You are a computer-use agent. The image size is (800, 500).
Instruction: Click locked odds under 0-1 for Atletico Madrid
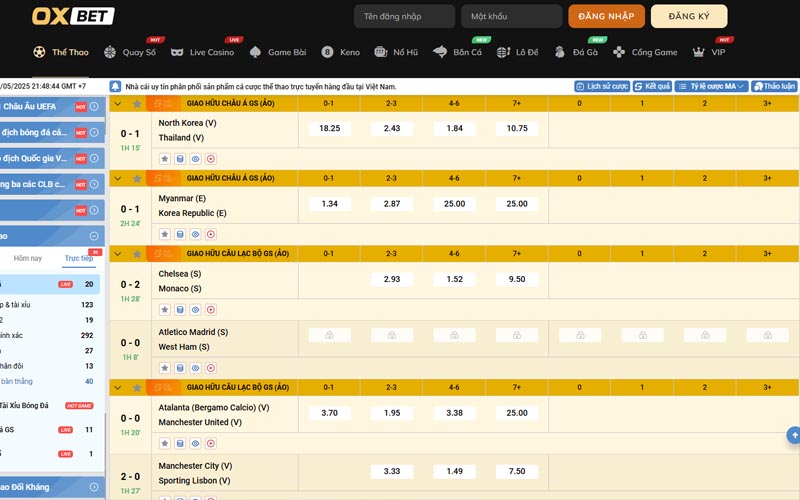(x=330, y=335)
